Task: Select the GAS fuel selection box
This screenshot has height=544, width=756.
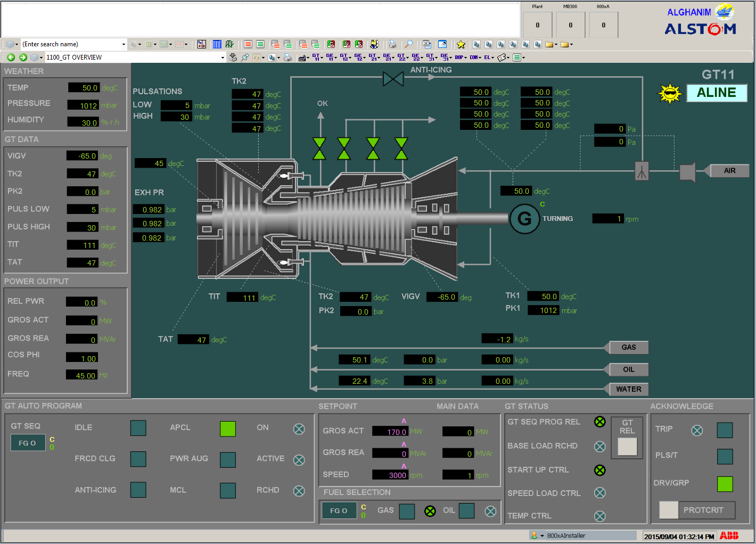Action: click(x=407, y=511)
